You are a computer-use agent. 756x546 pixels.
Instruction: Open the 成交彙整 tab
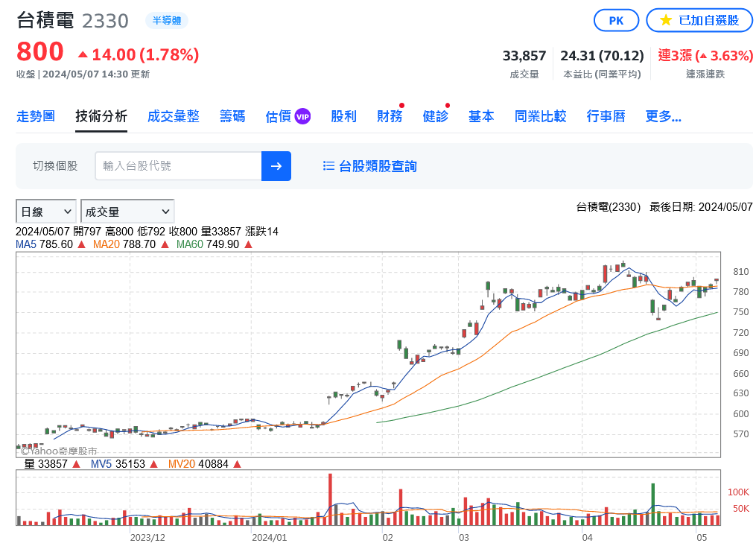(174, 116)
